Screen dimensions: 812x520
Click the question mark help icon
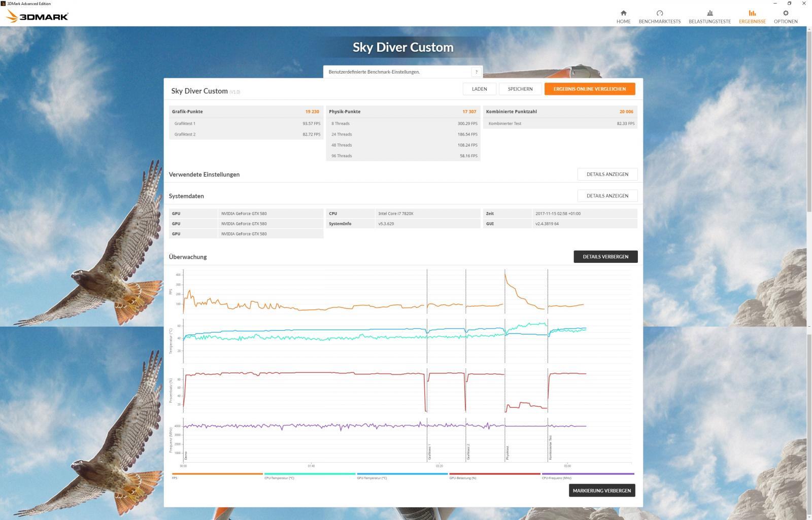(476, 72)
